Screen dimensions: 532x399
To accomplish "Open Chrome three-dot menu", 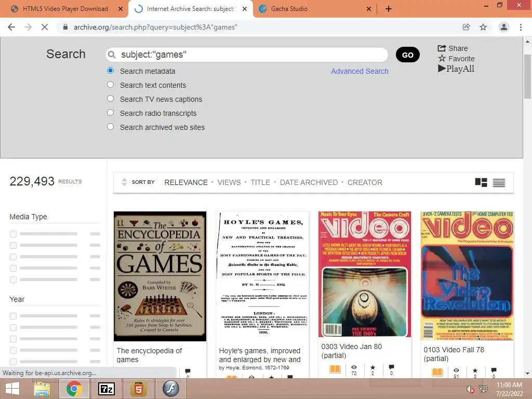I will pyautogui.click(x=521, y=27).
